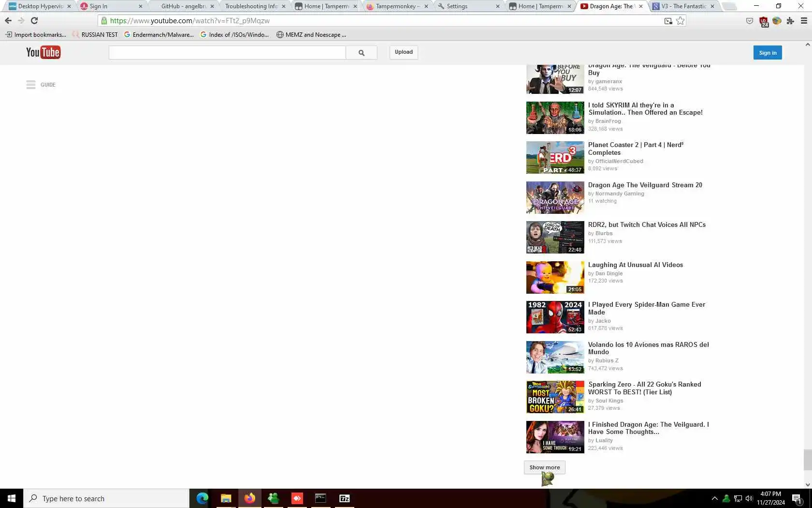Open 'Volando los 10 Aviones mas RAROS' title

coord(648,348)
